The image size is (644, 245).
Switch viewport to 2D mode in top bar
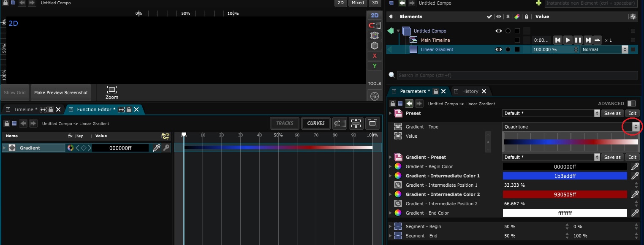pos(341,3)
